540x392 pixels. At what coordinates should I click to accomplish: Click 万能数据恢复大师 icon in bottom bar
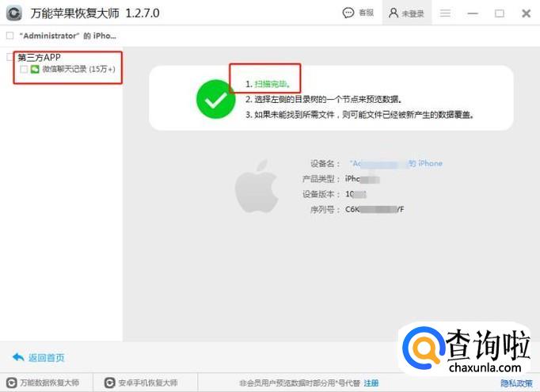coord(12,382)
